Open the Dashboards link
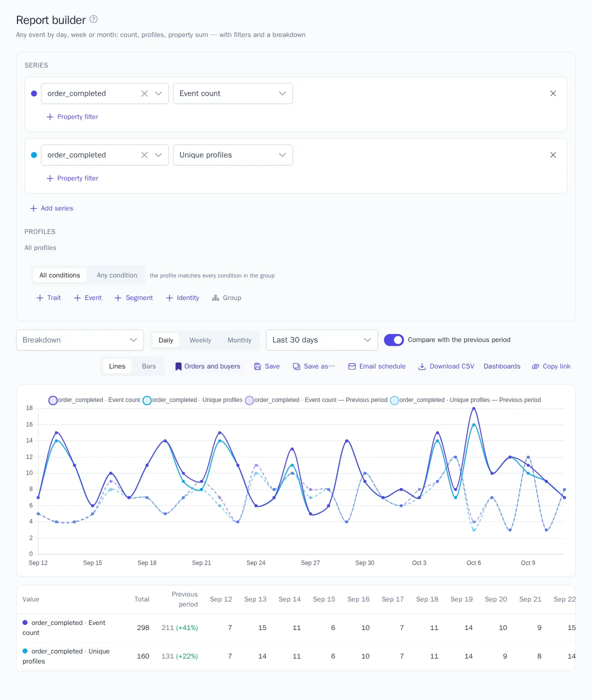Viewport: 592px width, 700px height. pos(502,366)
